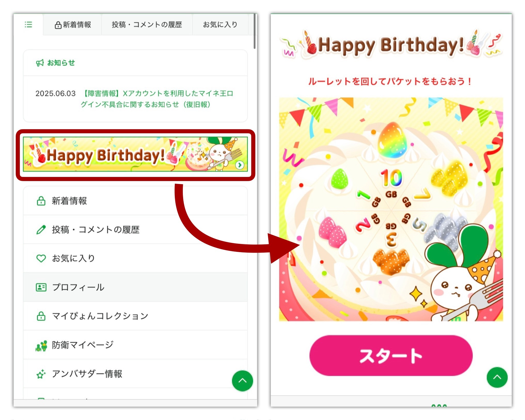Click the heart icon next to お気に入り
Viewport: 525px width, 420px height.
pyautogui.click(x=41, y=258)
